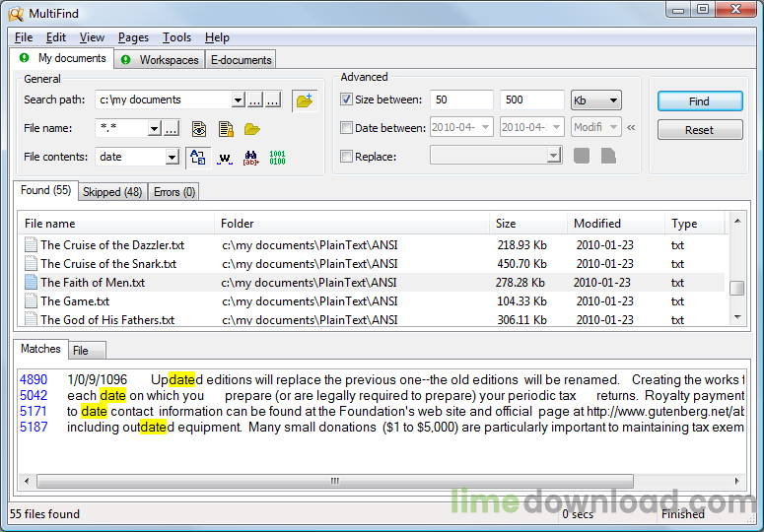Switch to the Workspaces tab

pyautogui.click(x=160, y=60)
